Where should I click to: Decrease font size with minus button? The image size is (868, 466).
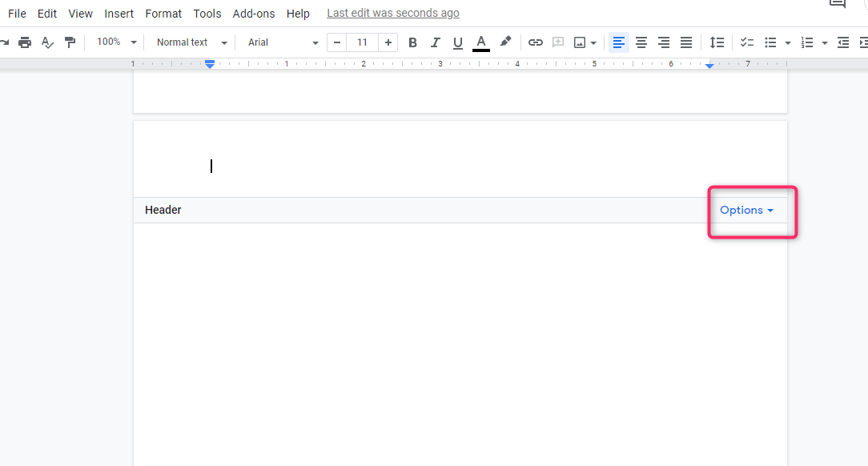coord(336,42)
